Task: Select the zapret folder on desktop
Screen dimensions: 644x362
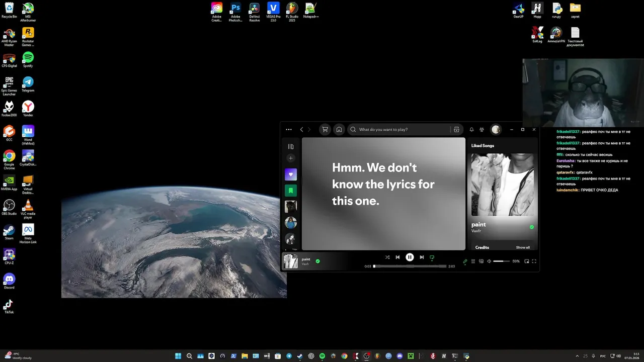Action: click(x=575, y=11)
